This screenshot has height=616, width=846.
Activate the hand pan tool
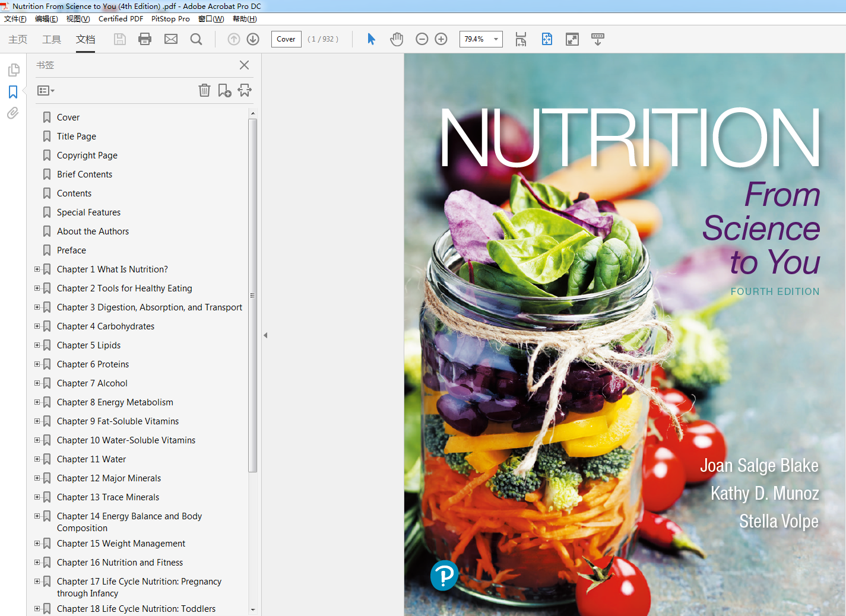[x=397, y=39]
